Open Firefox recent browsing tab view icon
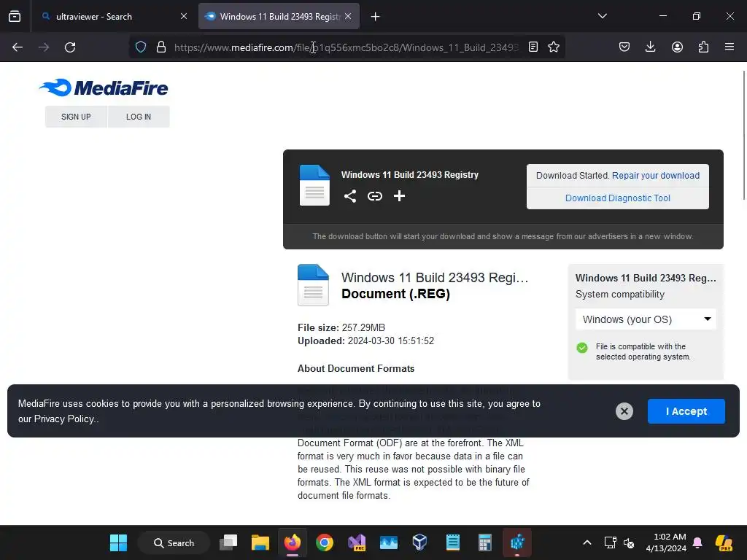Image resolution: width=747 pixels, height=560 pixels. [x=15, y=17]
